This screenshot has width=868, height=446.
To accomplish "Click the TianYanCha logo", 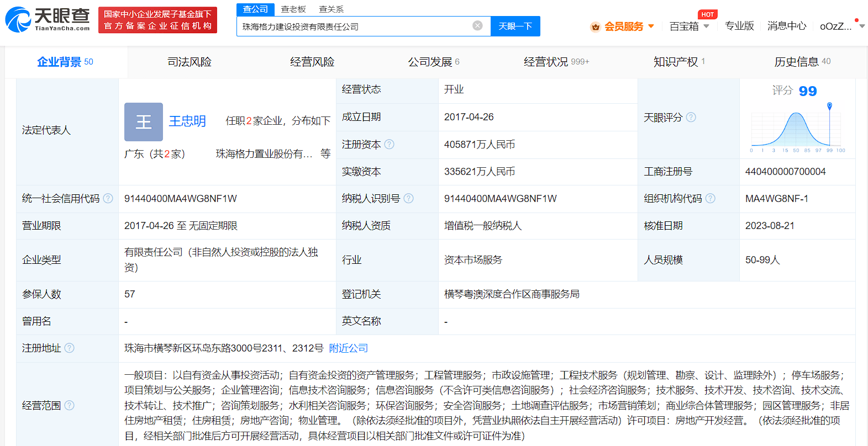I will pos(48,20).
